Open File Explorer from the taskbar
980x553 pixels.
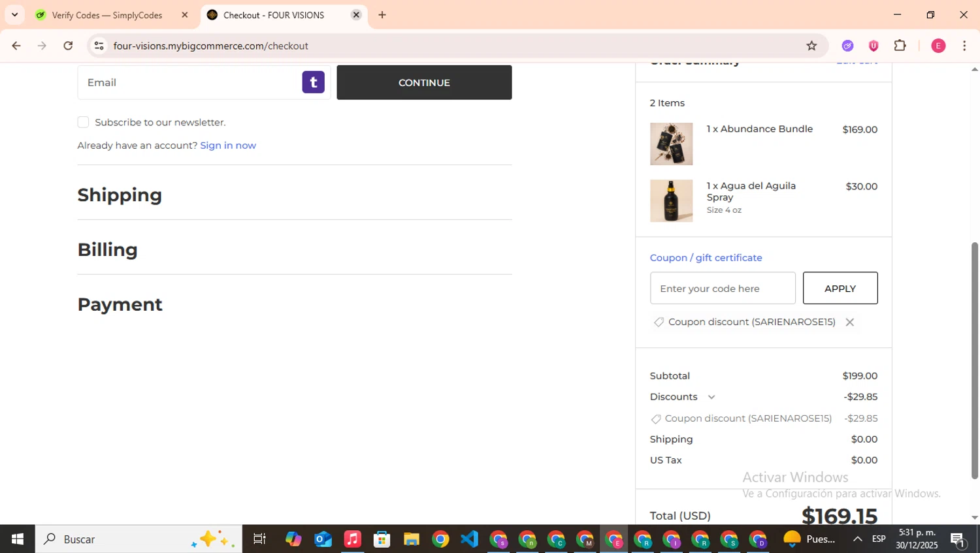click(411, 539)
